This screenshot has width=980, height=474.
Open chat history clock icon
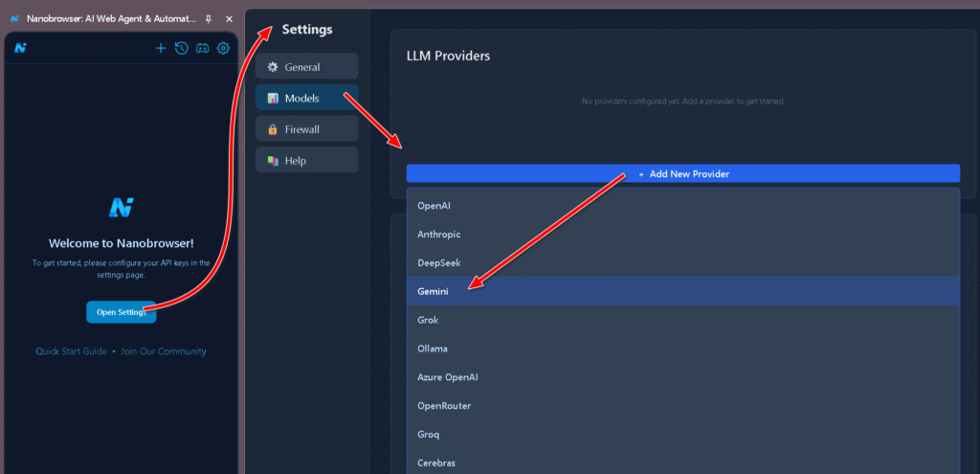[181, 48]
